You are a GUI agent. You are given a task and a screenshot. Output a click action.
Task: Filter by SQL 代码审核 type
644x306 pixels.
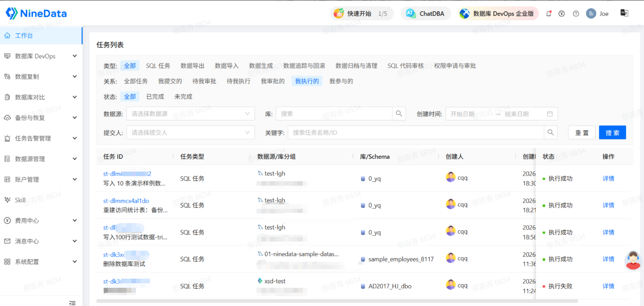[x=406, y=66]
